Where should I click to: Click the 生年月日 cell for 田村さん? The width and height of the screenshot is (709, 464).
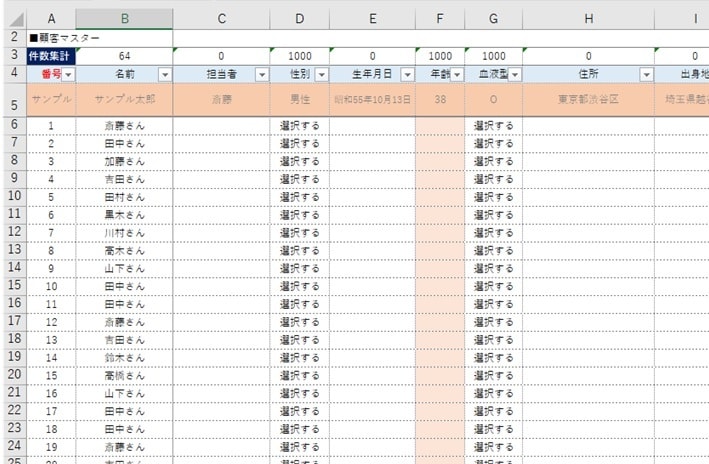point(372,197)
